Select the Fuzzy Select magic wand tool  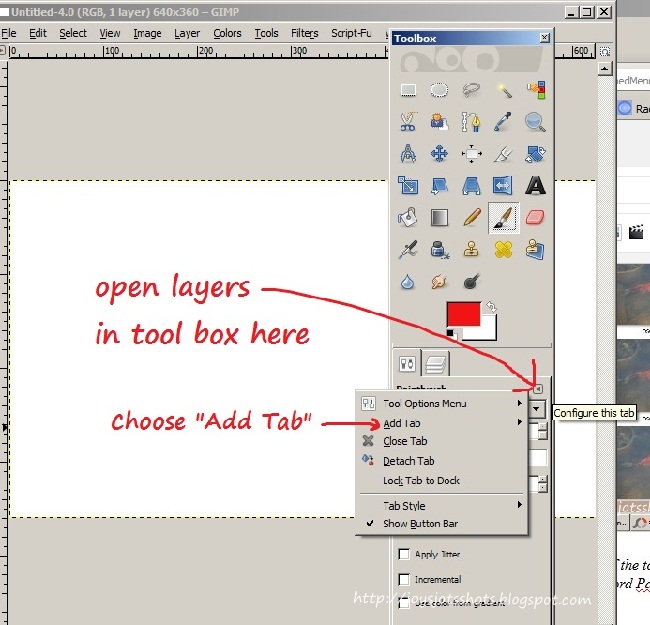tap(503, 90)
